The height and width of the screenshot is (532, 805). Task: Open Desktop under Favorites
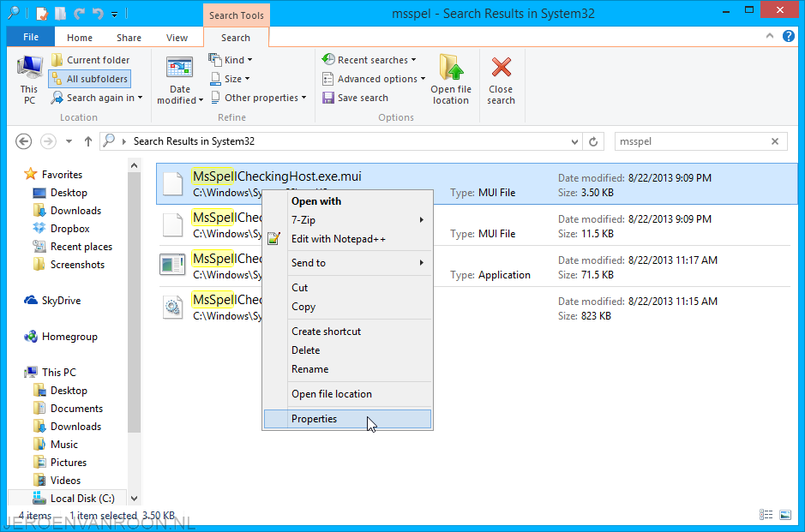click(x=60, y=193)
